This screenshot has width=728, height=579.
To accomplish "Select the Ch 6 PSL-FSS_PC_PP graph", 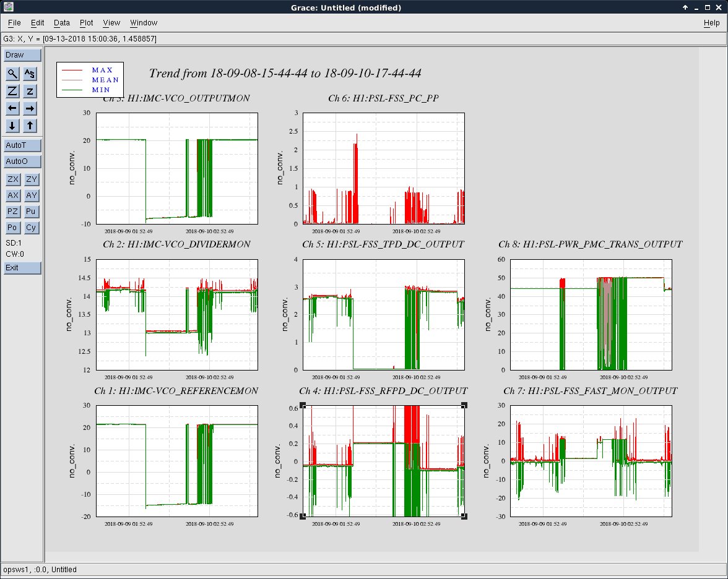I will pos(384,168).
